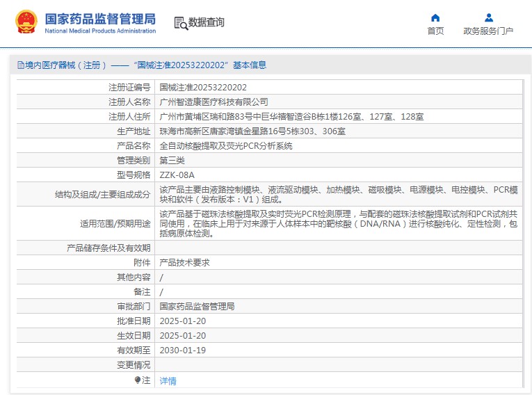Select the structure composition description text
The height and width of the screenshot is (395, 532).
tap(339, 195)
